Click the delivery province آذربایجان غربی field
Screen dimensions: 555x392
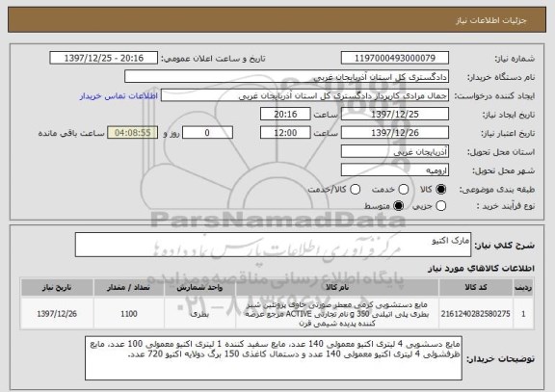click(x=395, y=151)
